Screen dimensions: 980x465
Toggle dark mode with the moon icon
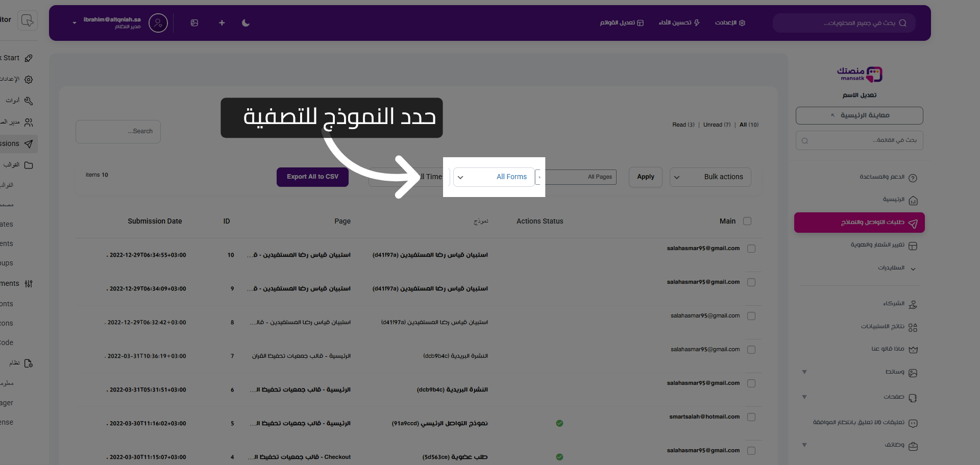tap(246, 22)
